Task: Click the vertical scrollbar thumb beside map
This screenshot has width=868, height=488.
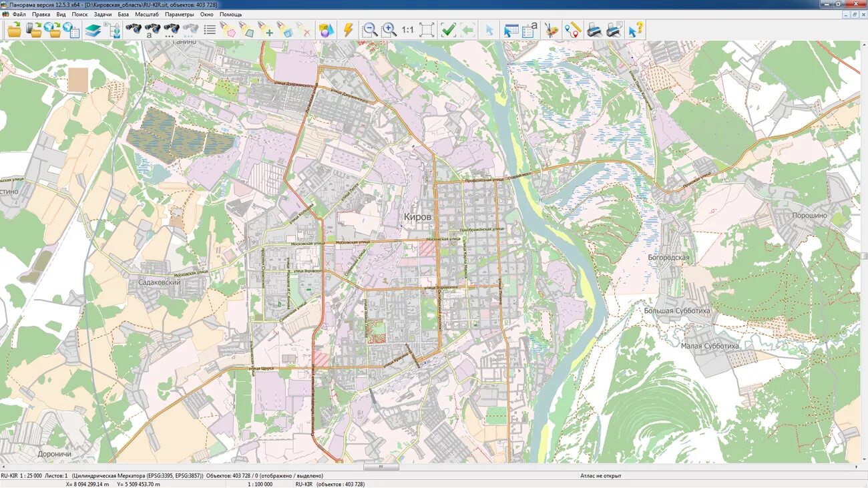Action: tap(865, 256)
